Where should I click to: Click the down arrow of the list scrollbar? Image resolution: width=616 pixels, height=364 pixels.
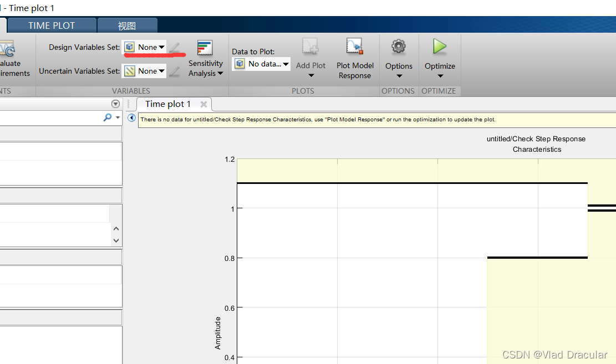[x=116, y=240]
